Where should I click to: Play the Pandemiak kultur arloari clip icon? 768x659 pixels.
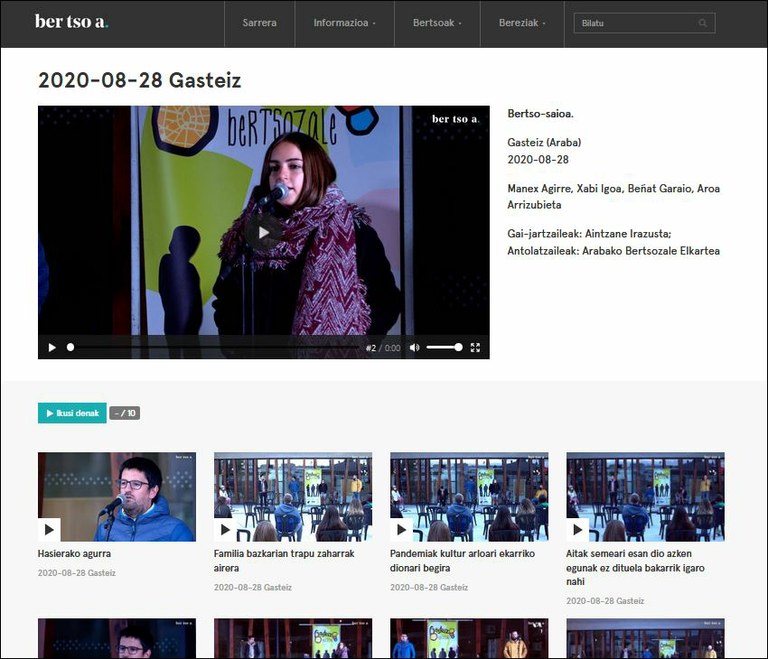point(402,530)
